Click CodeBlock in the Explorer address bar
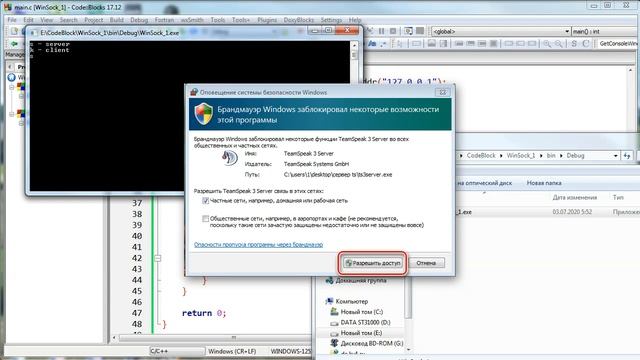Image resolution: width=640 pixels, height=360 pixels. click(x=481, y=156)
